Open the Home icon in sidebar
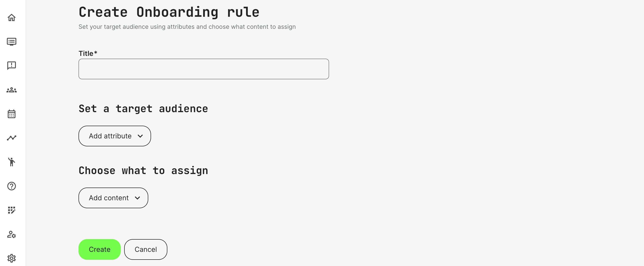644x266 pixels. click(x=12, y=18)
